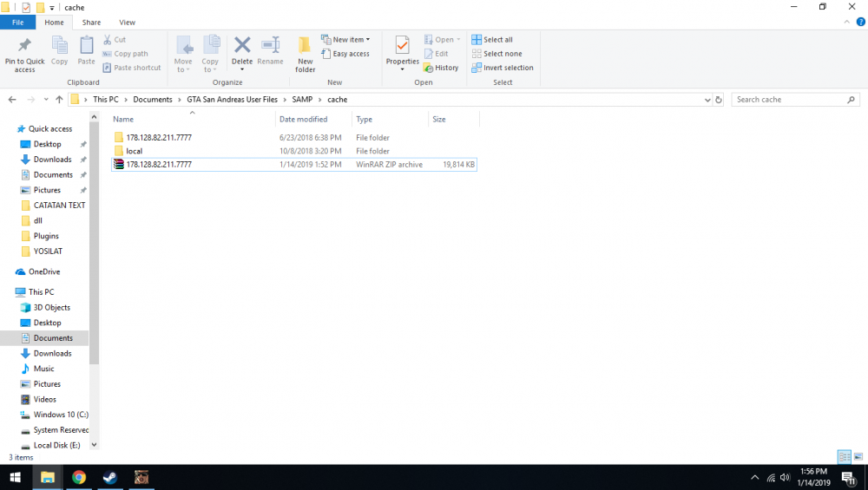The height and width of the screenshot is (490, 868).
Task: Cut the selected item
Action: (x=115, y=40)
